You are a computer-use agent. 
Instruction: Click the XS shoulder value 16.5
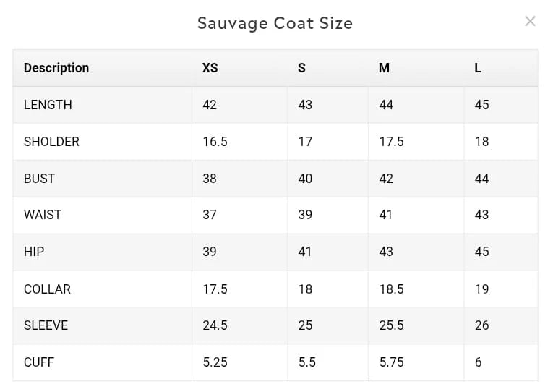click(215, 142)
